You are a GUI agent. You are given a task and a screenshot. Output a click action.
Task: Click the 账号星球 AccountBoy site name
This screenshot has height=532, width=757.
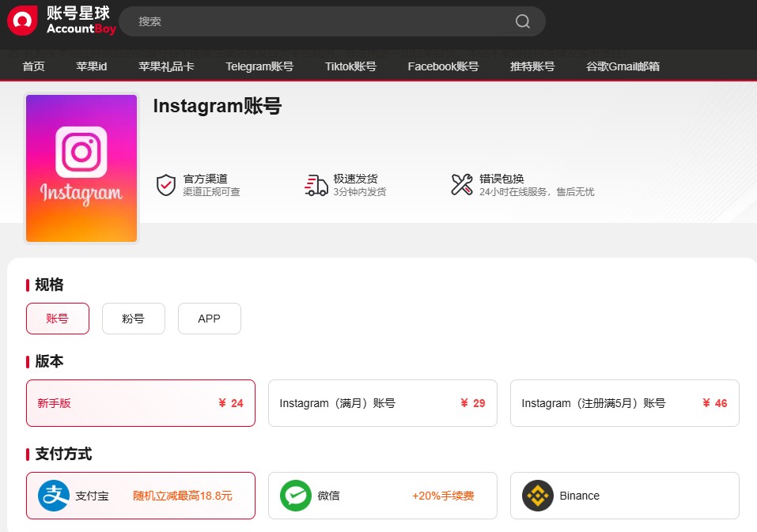tap(81, 21)
